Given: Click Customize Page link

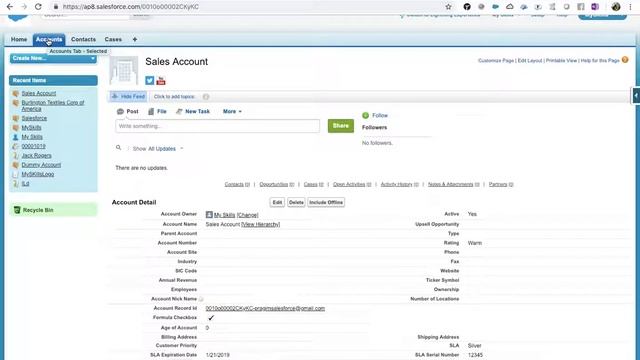Looking at the screenshot, I should tap(496, 60).
